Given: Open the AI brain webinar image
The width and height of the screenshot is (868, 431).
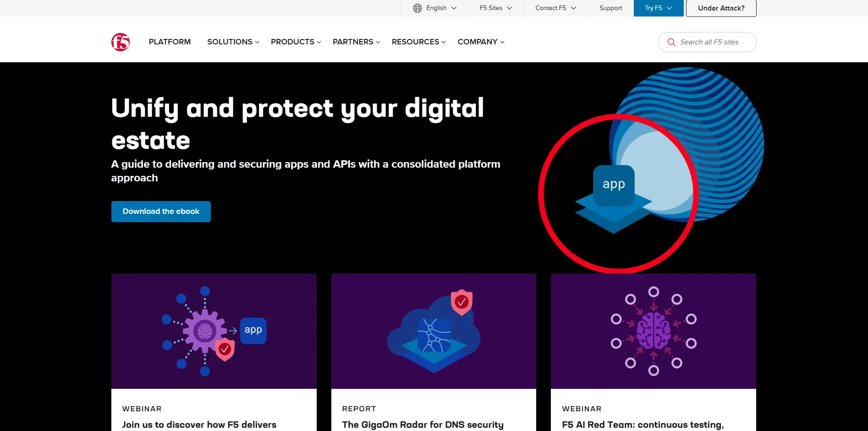Looking at the screenshot, I should [653, 331].
